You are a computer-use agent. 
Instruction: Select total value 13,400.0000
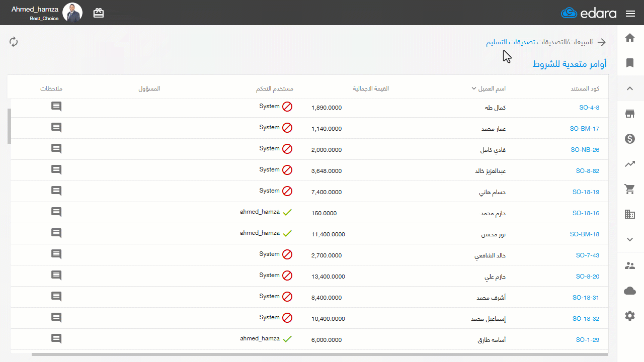click(x=328, y=277)
